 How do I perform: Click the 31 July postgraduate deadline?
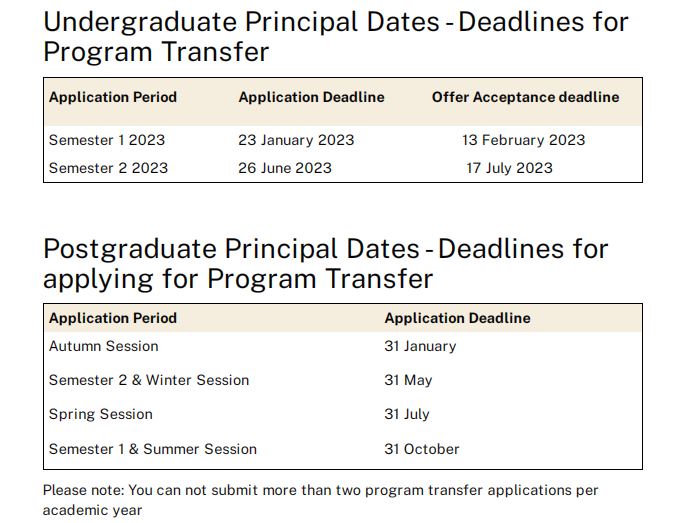coord(407,415)
